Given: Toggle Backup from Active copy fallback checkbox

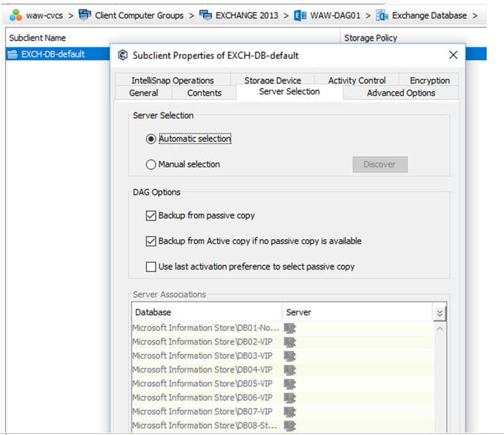Looking at the screenshot, I should coord(150,241).
